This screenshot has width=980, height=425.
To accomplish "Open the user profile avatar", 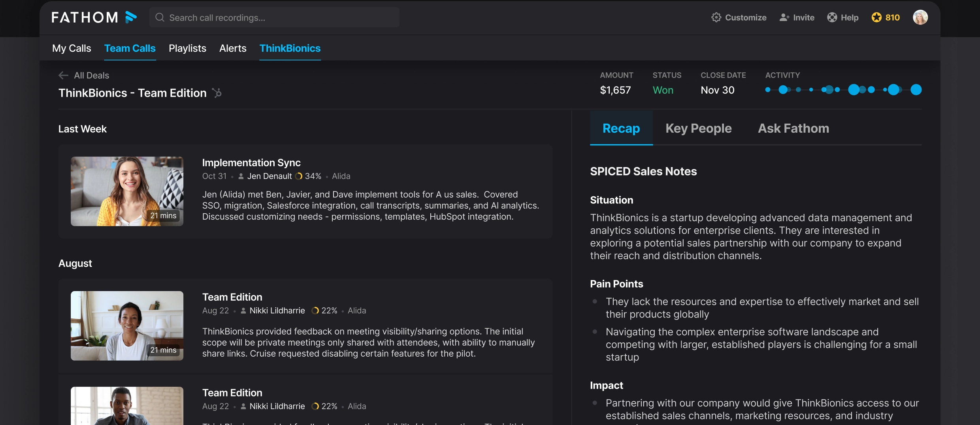I will (920, 17).
